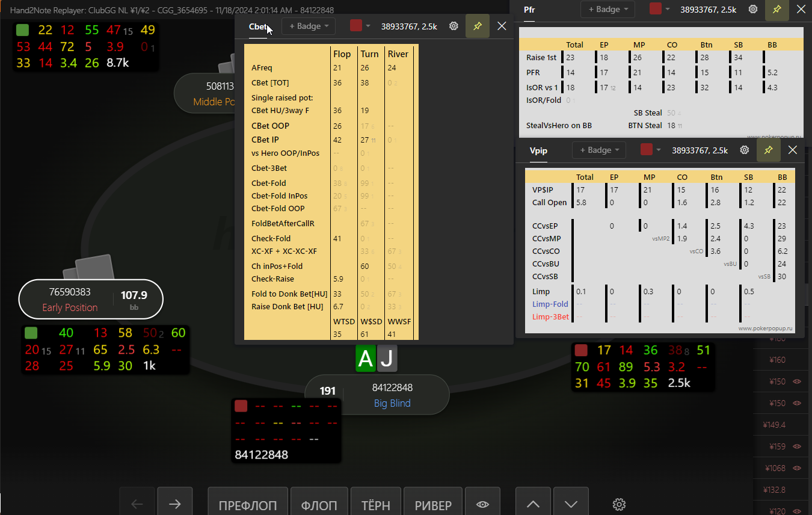The width and height of the screenshot is (812, 515).
Task: Toggle the eye button beside РИВЕР
Action: coord(482,504)
